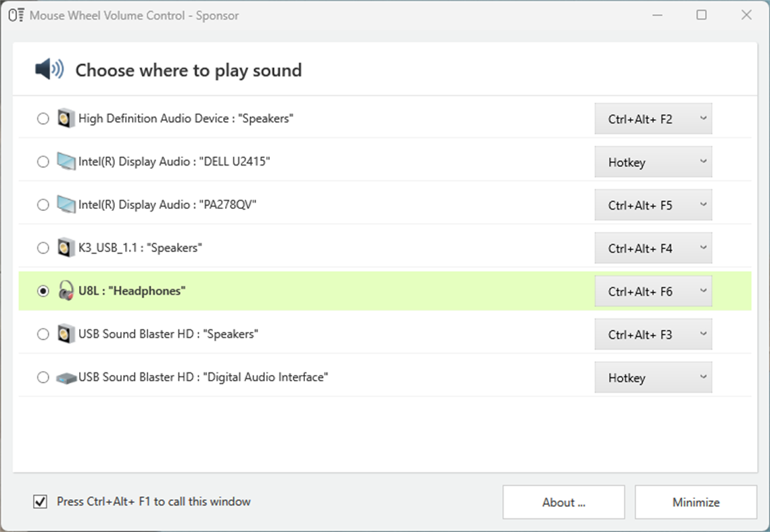
Task: Click the Digital Audio Interface device icon
Action: (x=66, y=378)
